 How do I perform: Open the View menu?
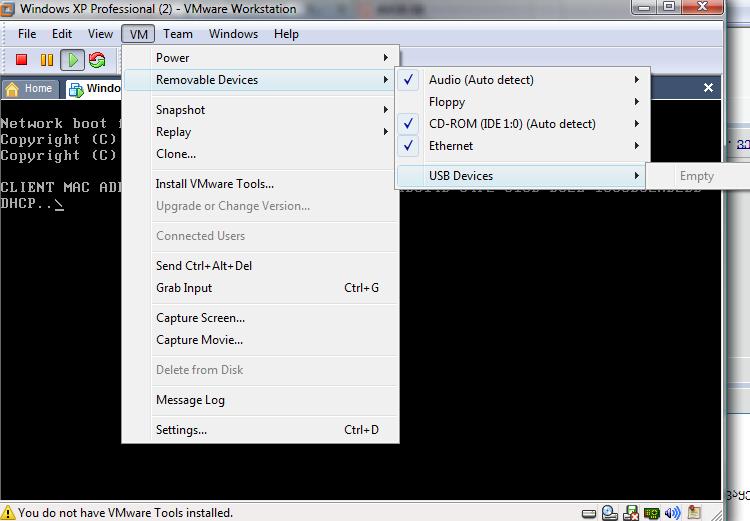pyautogui.click(x=100, y=34)
